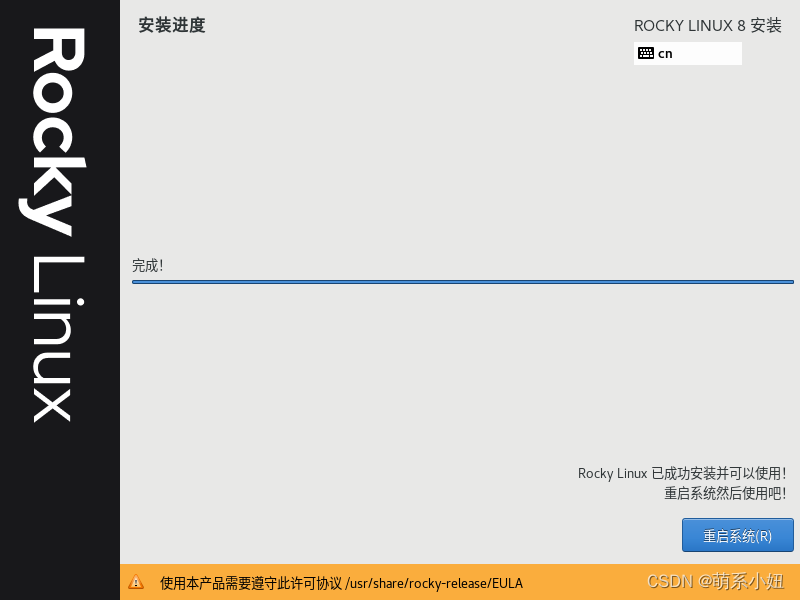Click the keyboard icon next to cn
800x600 pixels.
pos(645,53)
